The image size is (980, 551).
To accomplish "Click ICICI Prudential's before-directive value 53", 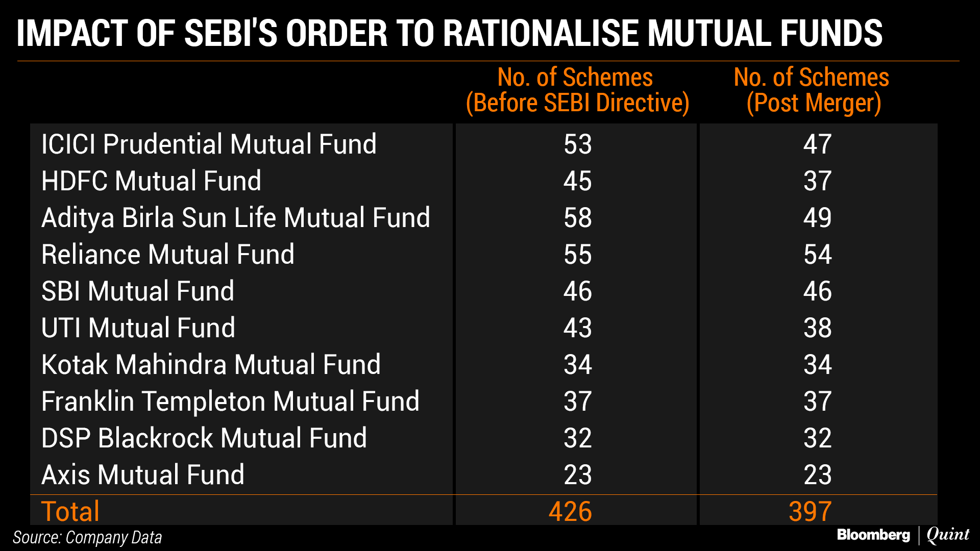I will pos(578,144).
